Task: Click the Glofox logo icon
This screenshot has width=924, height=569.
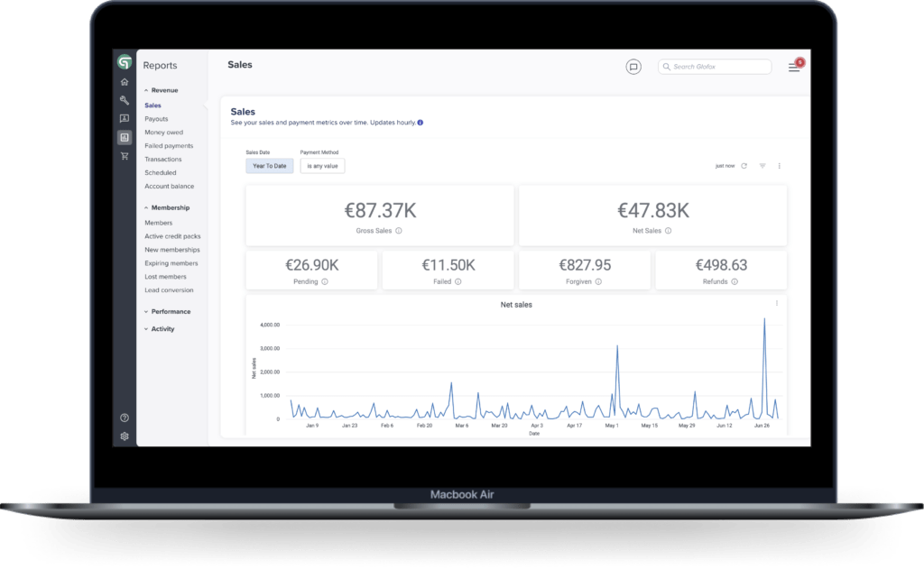Action: tap(125, 62)
